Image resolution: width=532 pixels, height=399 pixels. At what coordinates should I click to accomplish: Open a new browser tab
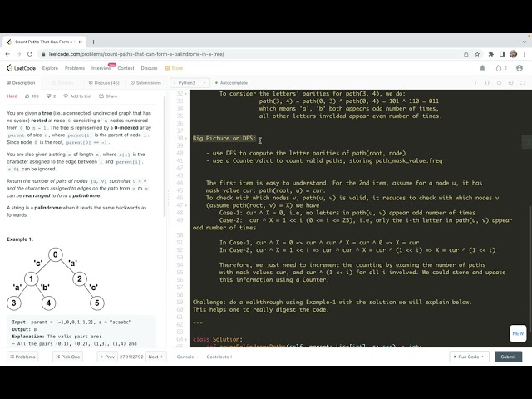click(x=93, y=42)
